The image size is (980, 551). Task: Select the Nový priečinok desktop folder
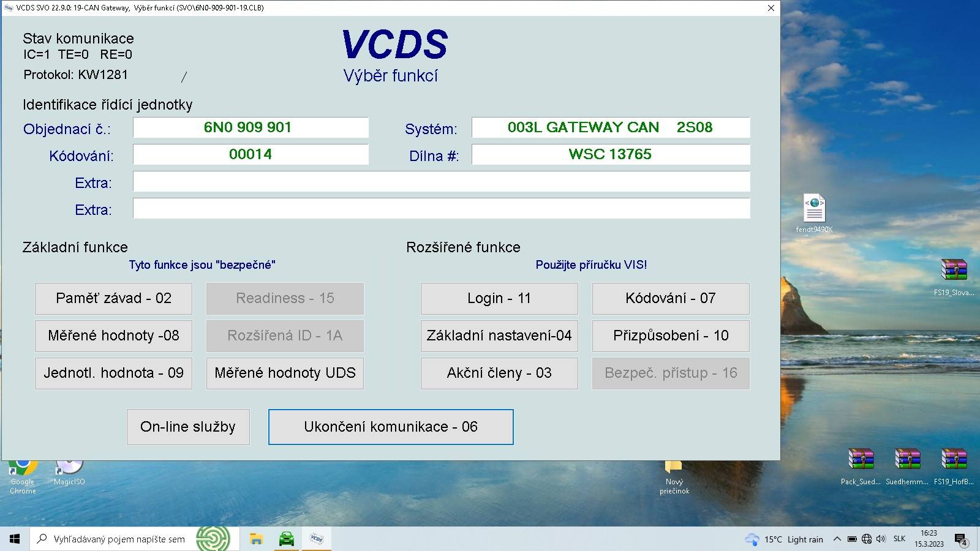[x=674, y=477]
